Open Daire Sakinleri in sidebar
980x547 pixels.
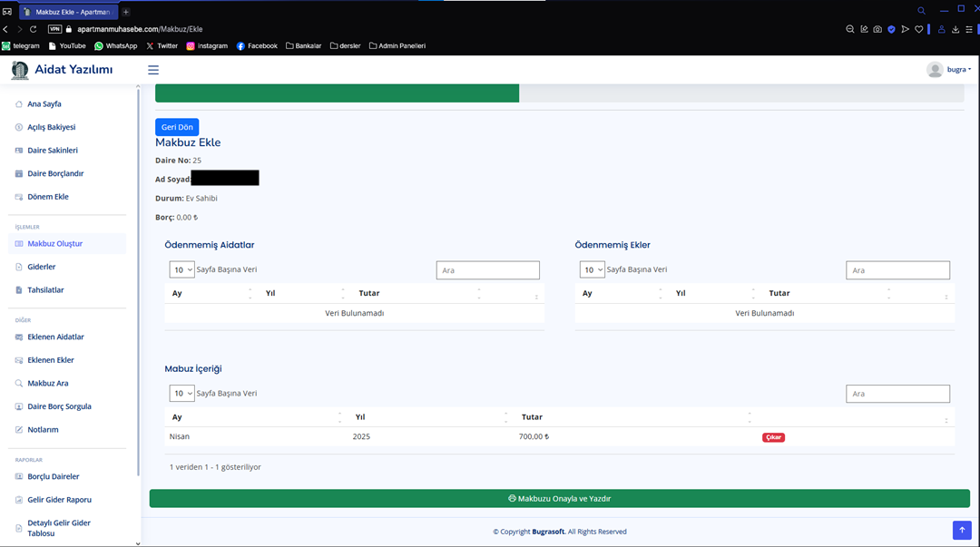[x=52, y=151]
